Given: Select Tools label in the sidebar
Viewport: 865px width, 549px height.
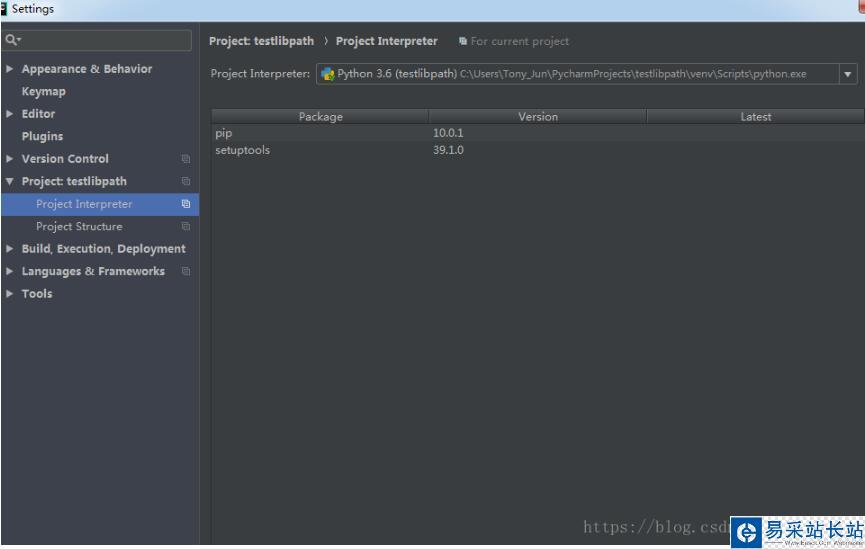Looking at the screenshot, I should click(x=37, y=294).
